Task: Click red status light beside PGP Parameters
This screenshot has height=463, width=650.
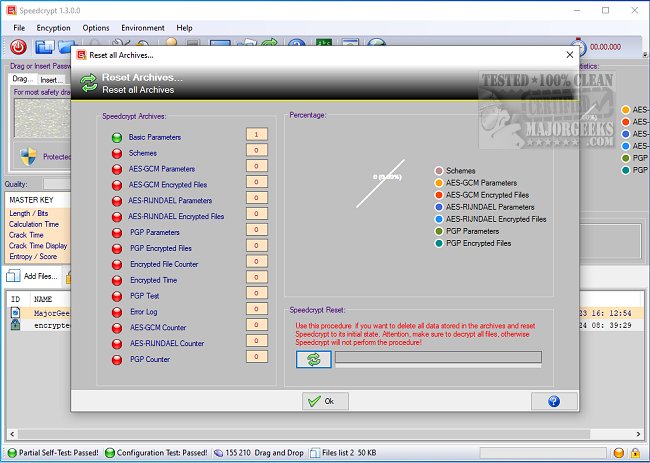Action: click(x=117, y=233)
